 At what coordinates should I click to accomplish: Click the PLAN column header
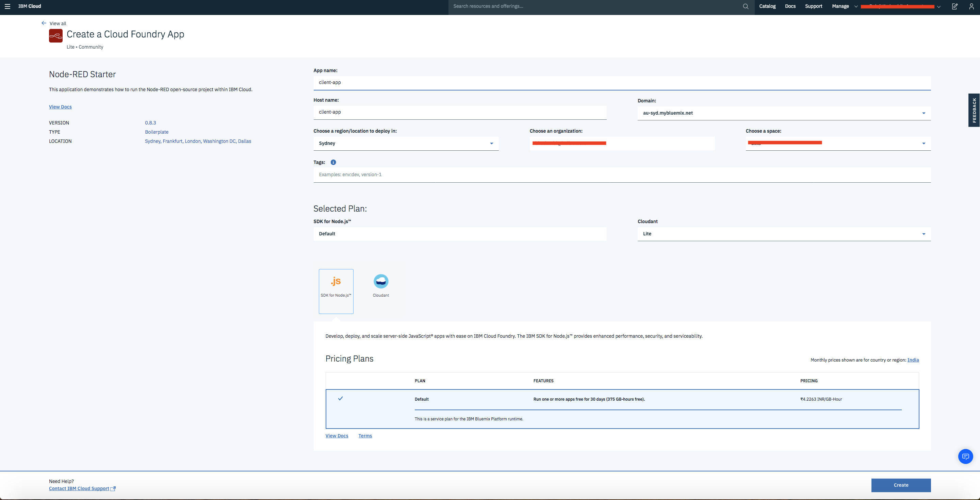pos(420,381)
